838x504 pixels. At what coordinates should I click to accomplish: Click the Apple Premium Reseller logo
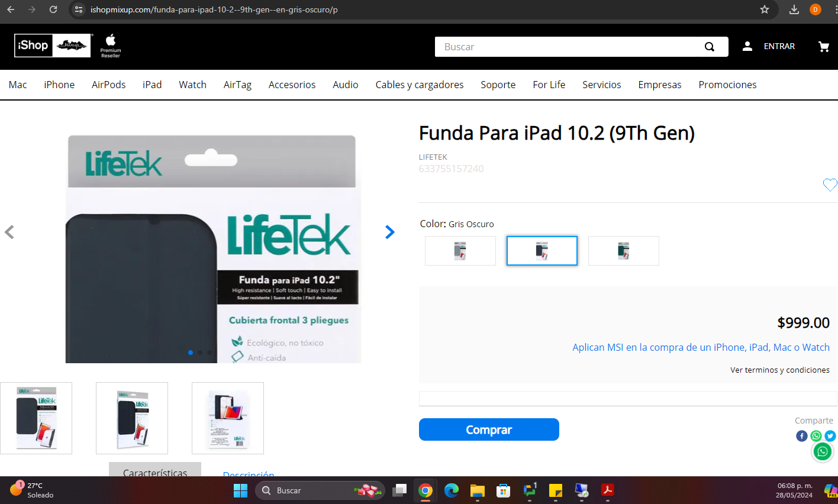click(x=111, y=46)
